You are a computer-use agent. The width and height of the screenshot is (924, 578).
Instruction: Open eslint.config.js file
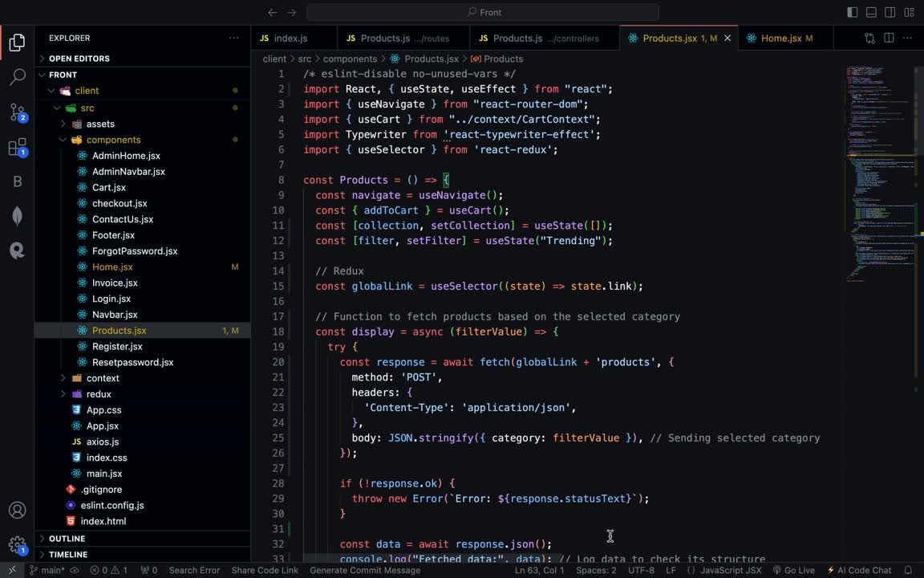pos(143,506)
